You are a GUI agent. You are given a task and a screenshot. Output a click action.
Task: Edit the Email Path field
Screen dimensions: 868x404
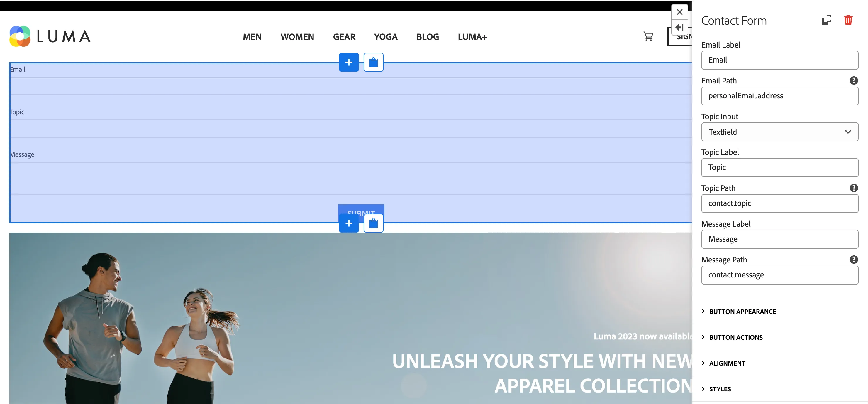[x=780, y=96]
